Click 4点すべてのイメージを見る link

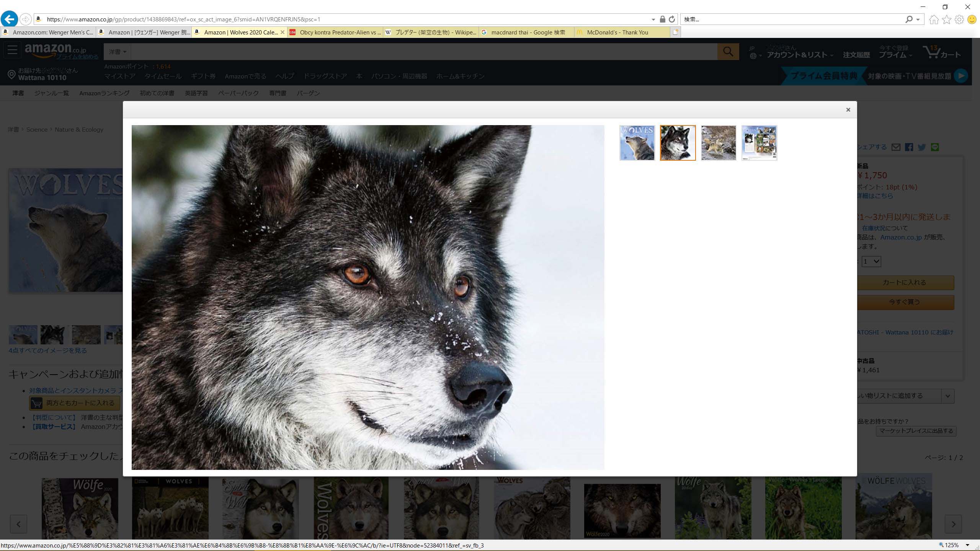click(47, 350)
